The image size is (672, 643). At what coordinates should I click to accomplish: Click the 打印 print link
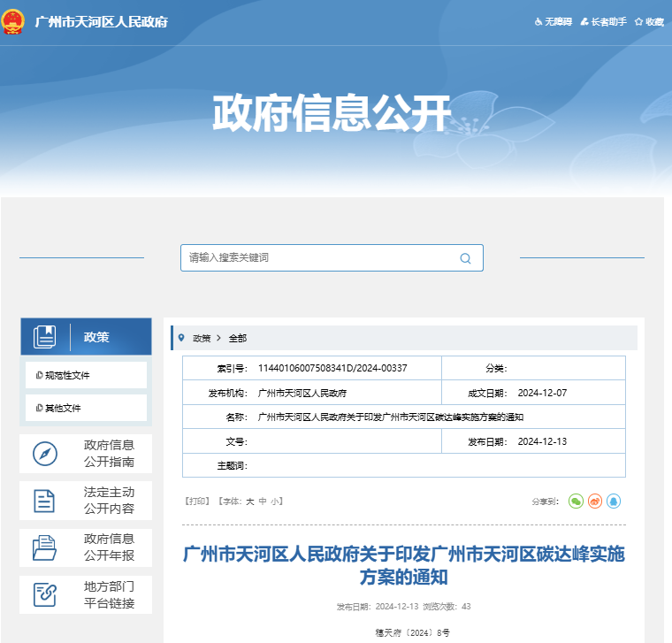click(x=197, y=501)
